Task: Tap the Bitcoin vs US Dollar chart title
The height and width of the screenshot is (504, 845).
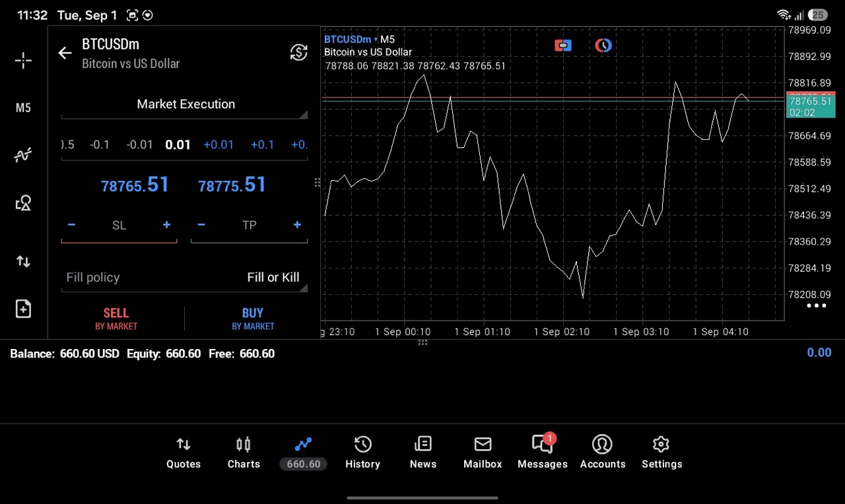Action: 368,52
